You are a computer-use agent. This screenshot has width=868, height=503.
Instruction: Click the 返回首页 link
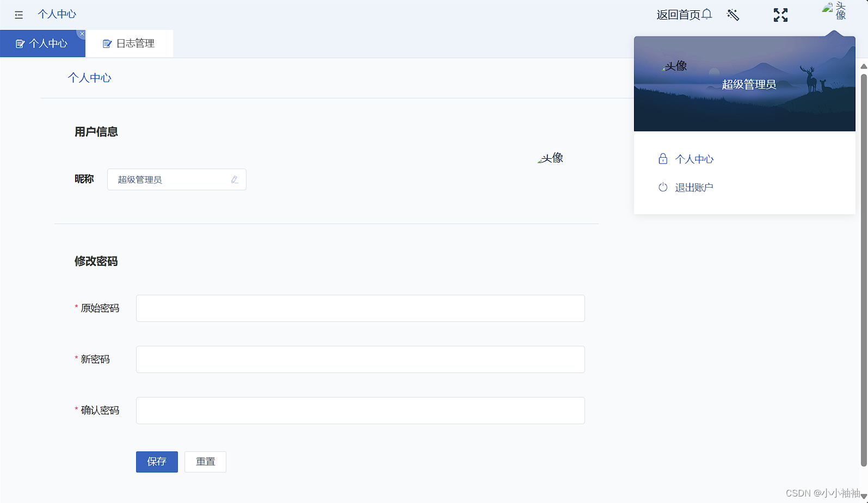point(678,15)
